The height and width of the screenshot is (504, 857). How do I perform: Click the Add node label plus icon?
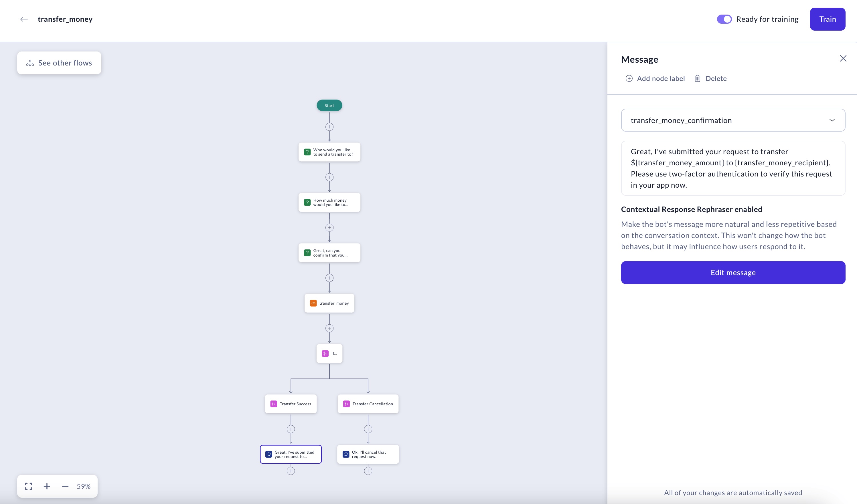(x=629, y=78)
